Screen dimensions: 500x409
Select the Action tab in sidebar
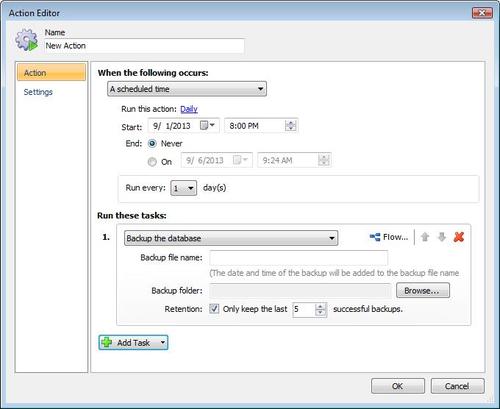(x=51, y=72)
